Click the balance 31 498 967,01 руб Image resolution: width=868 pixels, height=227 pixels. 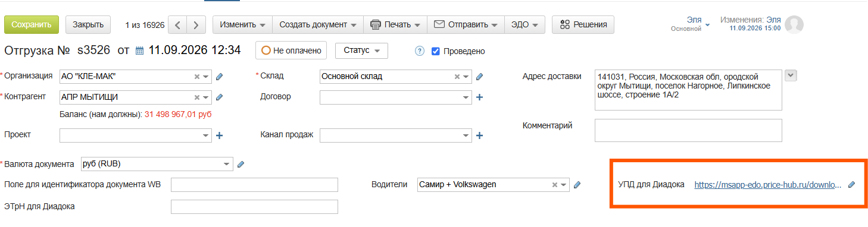[x=178, y=114]
